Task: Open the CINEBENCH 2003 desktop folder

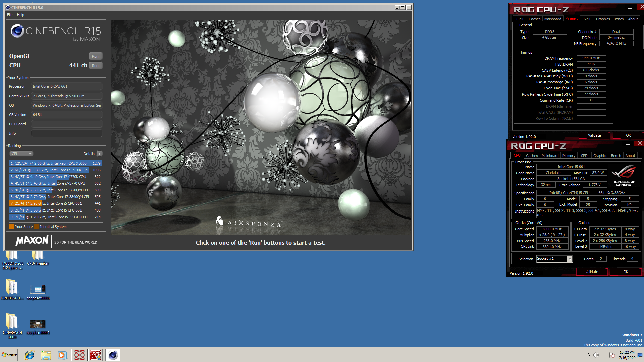Action: tap(12, 326)
